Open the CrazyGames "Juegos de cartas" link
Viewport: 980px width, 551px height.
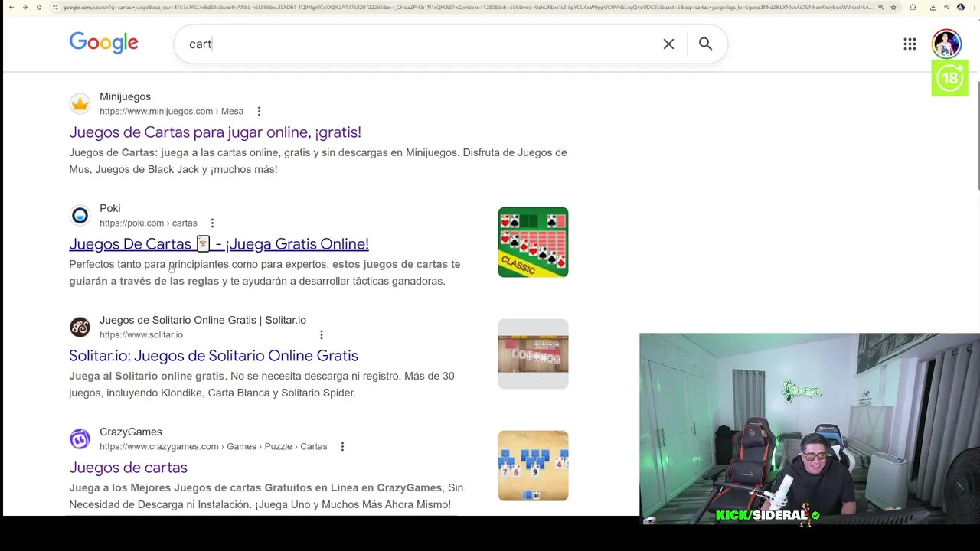128,468
